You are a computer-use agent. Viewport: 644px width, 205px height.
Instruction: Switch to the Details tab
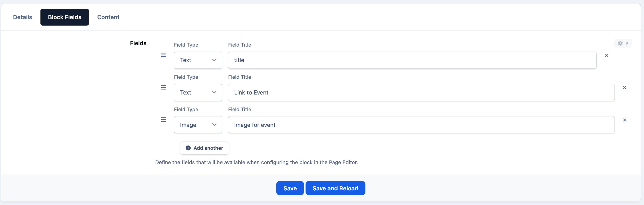pyautogui.click(x=22, y=17)
